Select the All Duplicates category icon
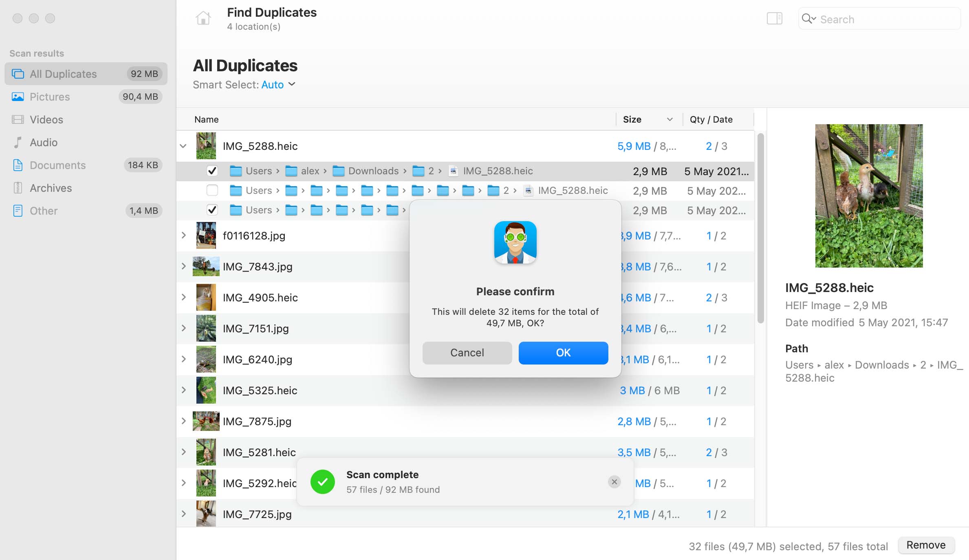969x560 pixels. pos(17,74)
